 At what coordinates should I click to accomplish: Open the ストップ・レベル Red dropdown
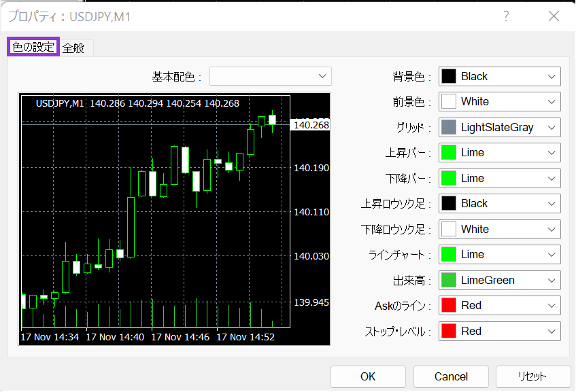point(500,331)
